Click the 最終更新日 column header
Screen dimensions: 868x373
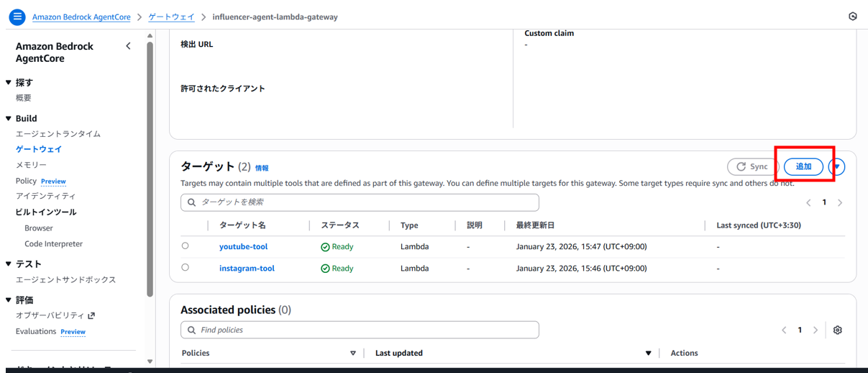(535, 225)
